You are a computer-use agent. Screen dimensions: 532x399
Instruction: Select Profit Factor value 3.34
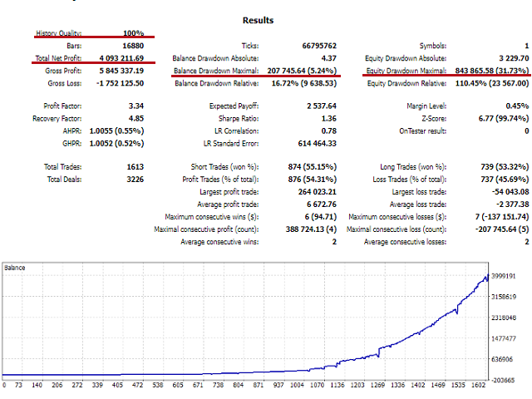coord(136,106)
